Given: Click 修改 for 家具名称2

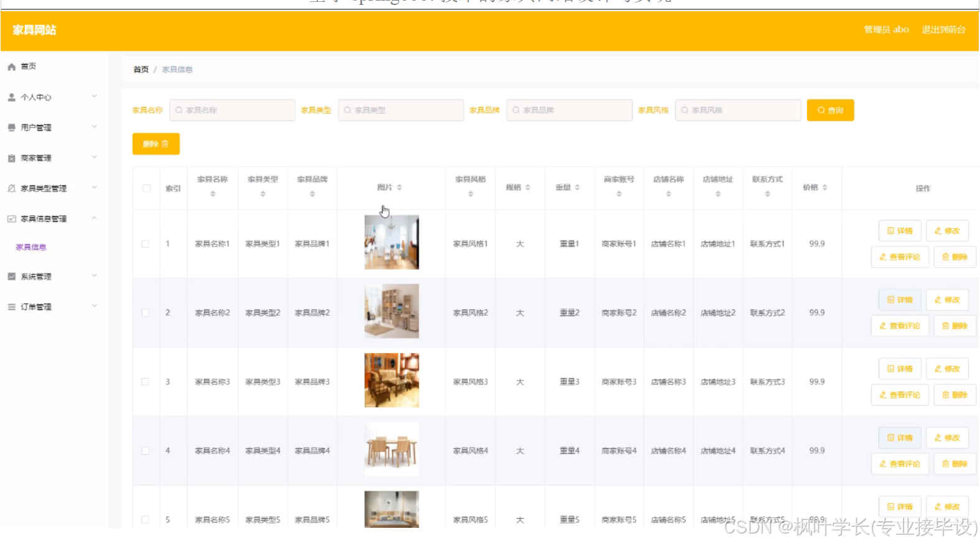Looking at the screenshot, I should pyautogui.click(x=947, y=300).
